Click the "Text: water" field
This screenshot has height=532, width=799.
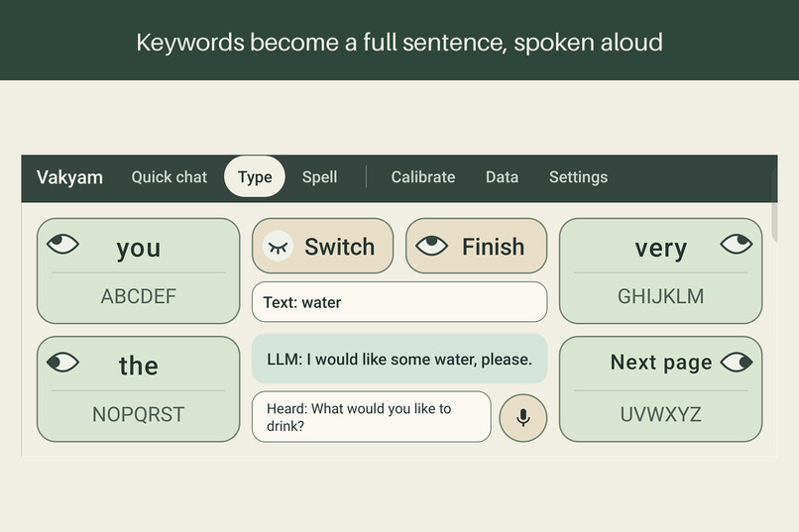pos(399,302)
